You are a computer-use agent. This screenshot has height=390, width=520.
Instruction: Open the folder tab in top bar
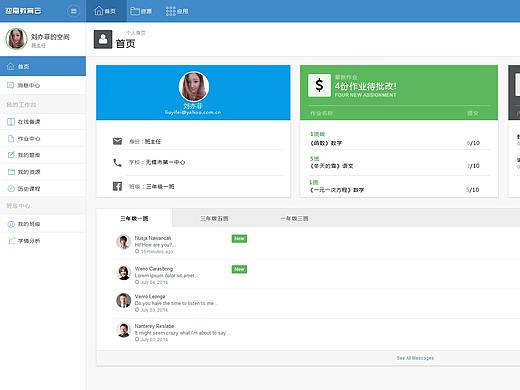141,11
